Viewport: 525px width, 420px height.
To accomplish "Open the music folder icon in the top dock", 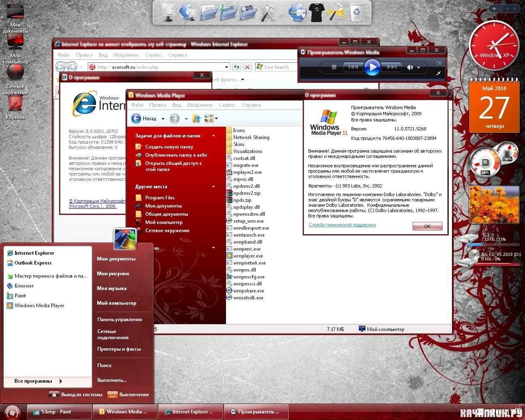I will click(x=228, y=12).
